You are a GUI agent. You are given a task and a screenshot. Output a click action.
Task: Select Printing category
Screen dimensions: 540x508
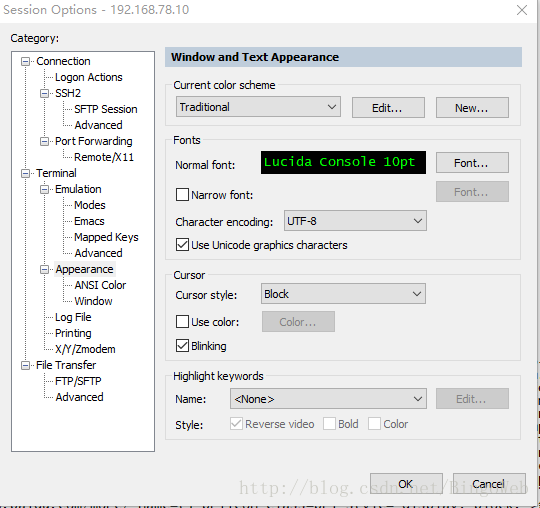tap(73, 333)
